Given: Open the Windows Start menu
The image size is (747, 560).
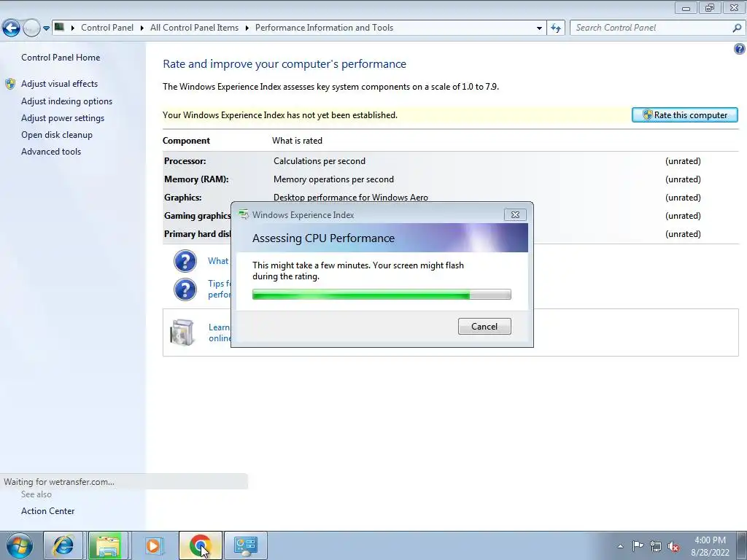Looking at the screenshot, I should [x=19, y=545].
